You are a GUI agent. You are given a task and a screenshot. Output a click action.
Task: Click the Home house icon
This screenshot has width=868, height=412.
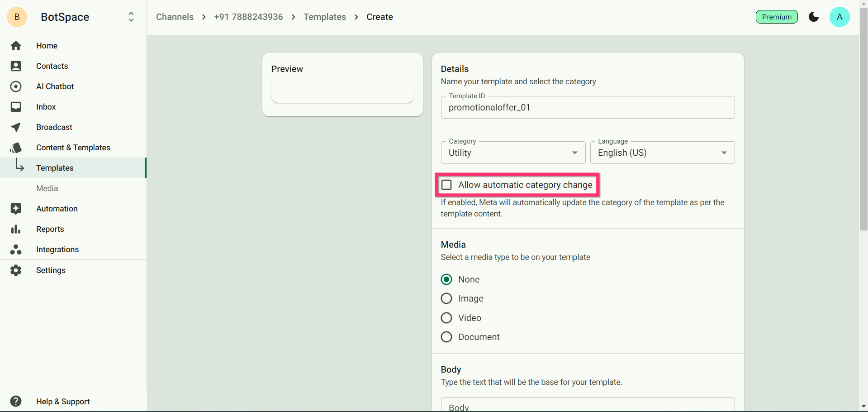[x=16, y=46]
